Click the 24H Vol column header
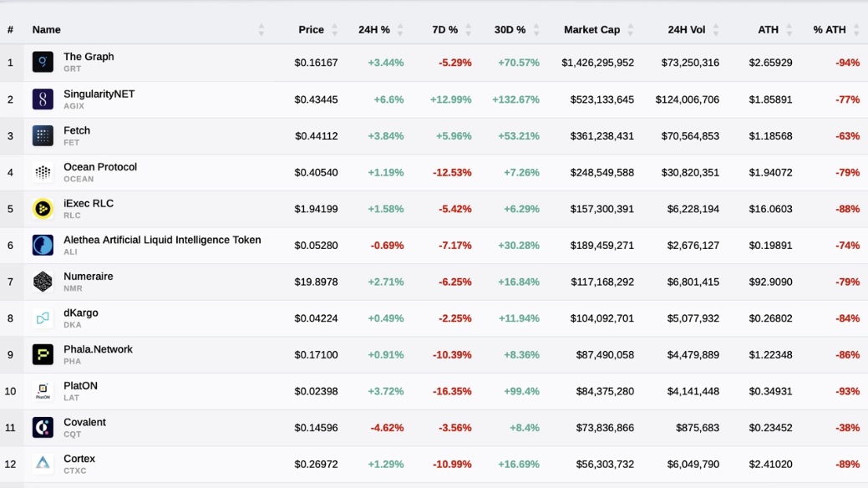Screen dimensions: 868x488 [x=687, y=30]
